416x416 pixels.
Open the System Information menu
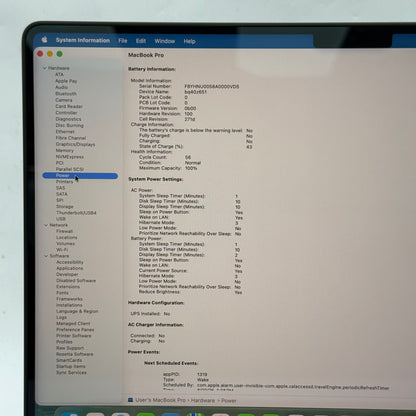coord(83,40)
